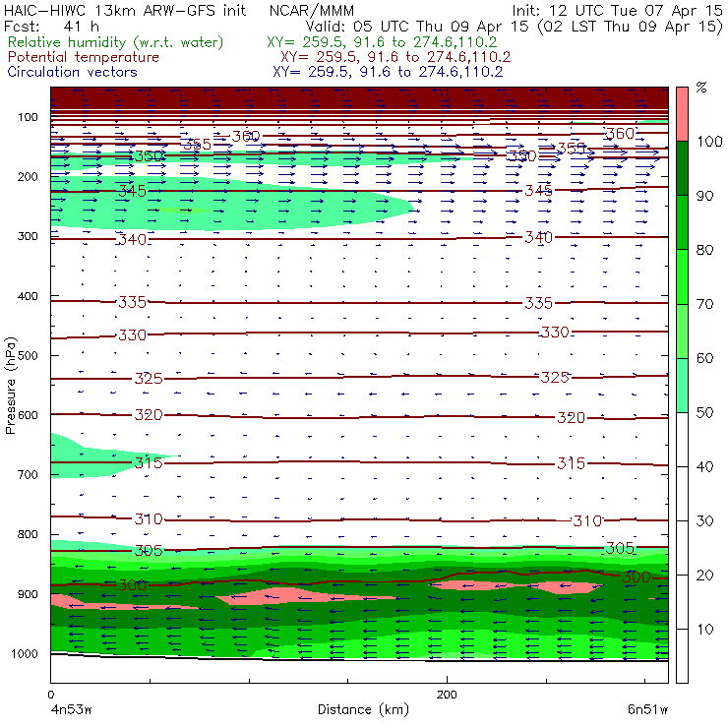The image size is (728, 728).
Task: Click the '200' pressure axis label
Action: 28,176
